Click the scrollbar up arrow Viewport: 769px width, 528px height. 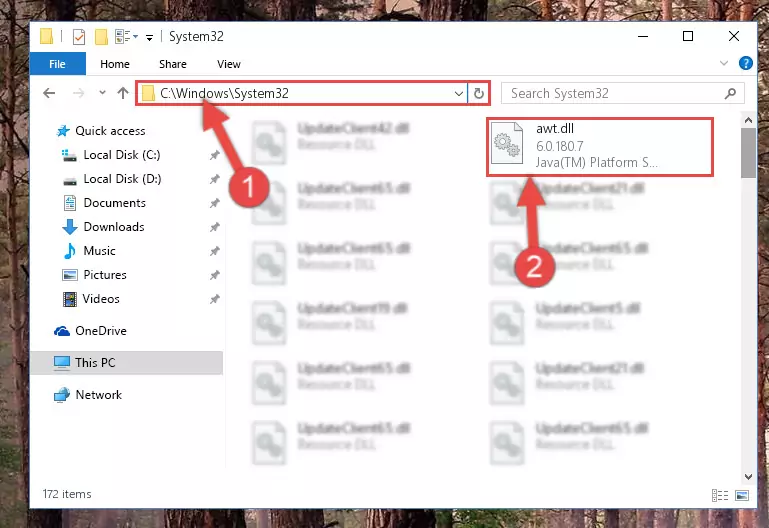748,120
